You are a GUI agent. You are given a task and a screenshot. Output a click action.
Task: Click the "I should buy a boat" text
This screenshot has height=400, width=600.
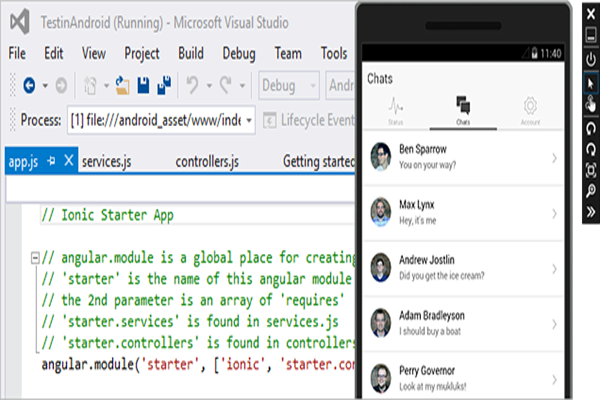(430, 331)
